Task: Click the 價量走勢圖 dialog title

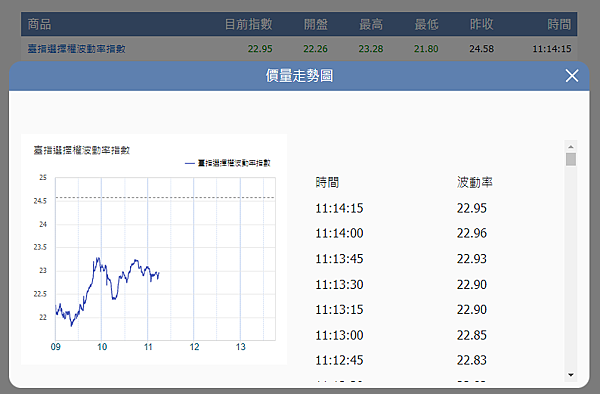Action: pos(299,76)
